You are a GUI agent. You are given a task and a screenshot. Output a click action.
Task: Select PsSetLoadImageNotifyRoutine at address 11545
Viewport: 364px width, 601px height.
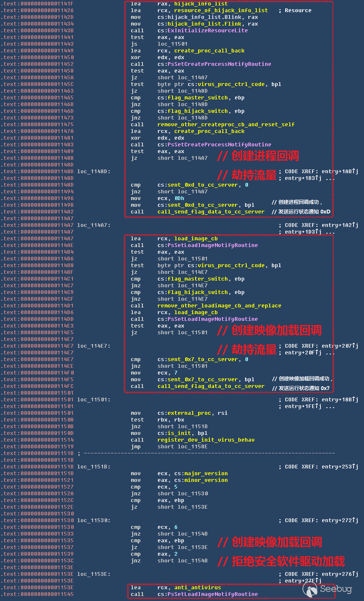tap(213, 594)
